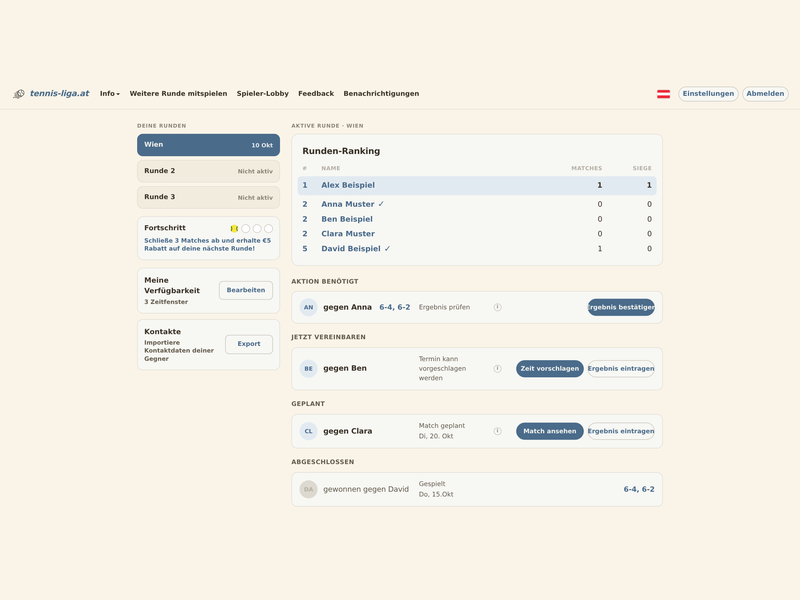Select Runde 3 in the rounds list

(x=208, y=197)
